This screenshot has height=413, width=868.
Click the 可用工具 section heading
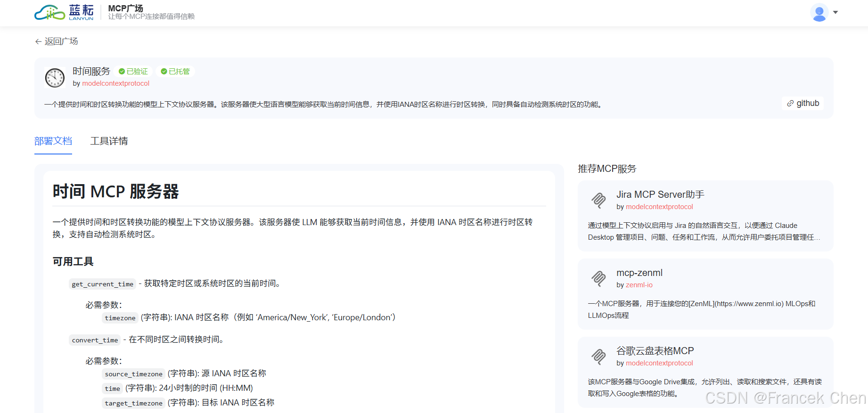tap(73, 261)
